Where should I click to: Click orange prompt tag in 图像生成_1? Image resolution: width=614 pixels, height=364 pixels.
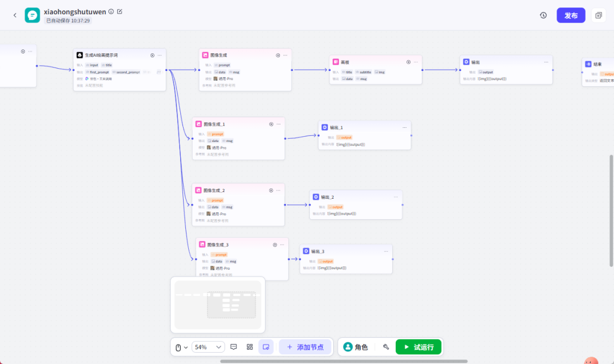click(216, 134)
